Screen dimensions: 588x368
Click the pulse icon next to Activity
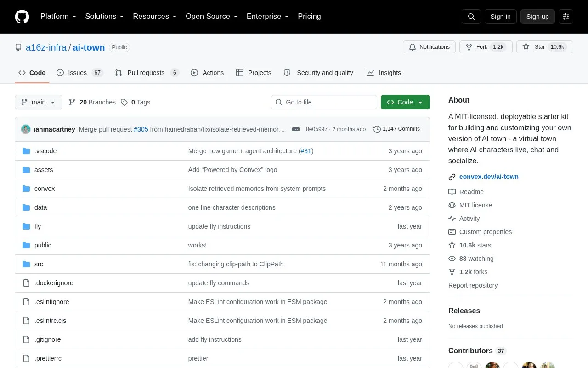tap(452, 218)
